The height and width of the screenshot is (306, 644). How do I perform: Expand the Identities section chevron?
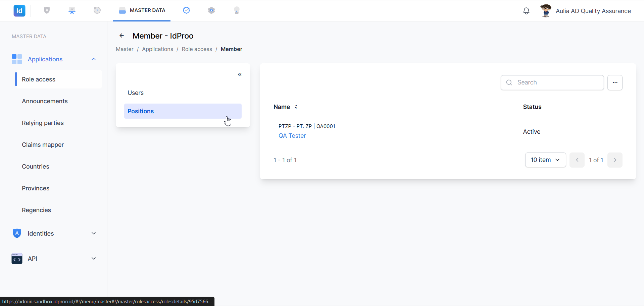94,233
